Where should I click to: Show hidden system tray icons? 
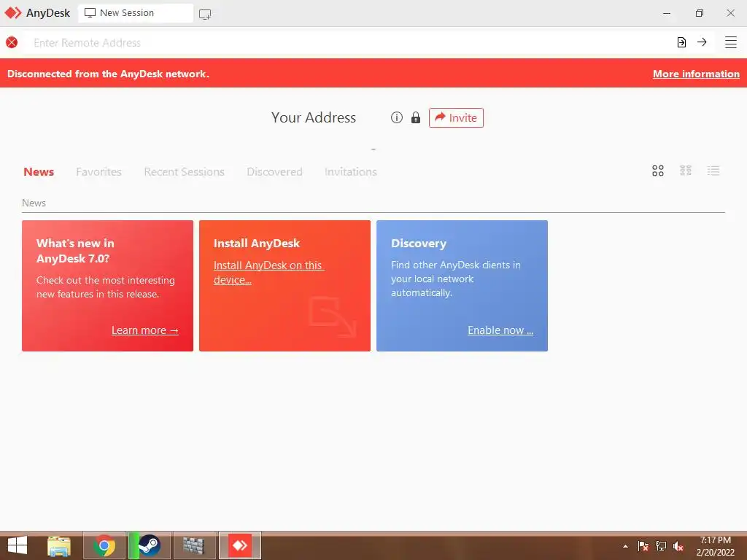(625, 546)
